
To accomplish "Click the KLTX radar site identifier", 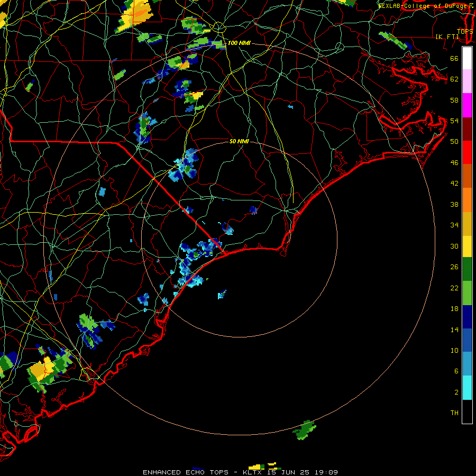I will pos(252,472).
